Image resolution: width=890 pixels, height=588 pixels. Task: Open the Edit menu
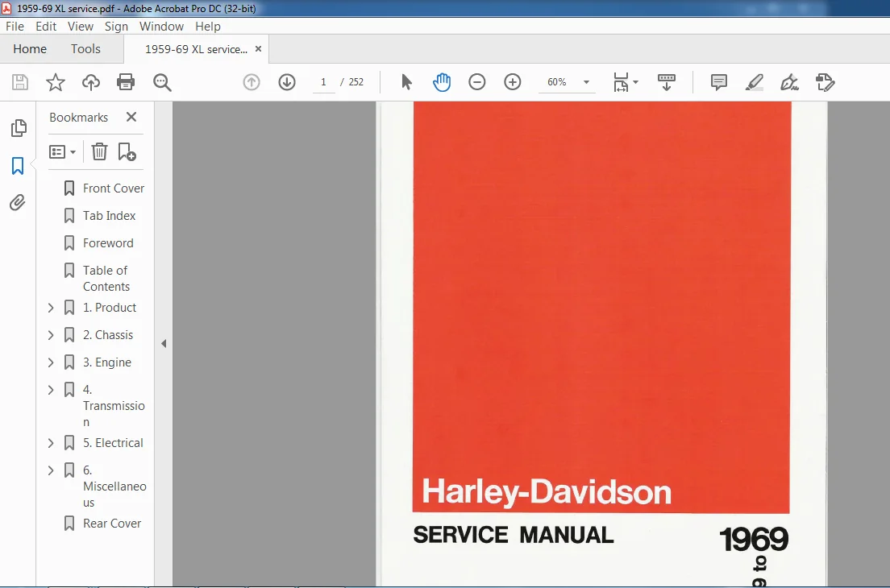46,27
